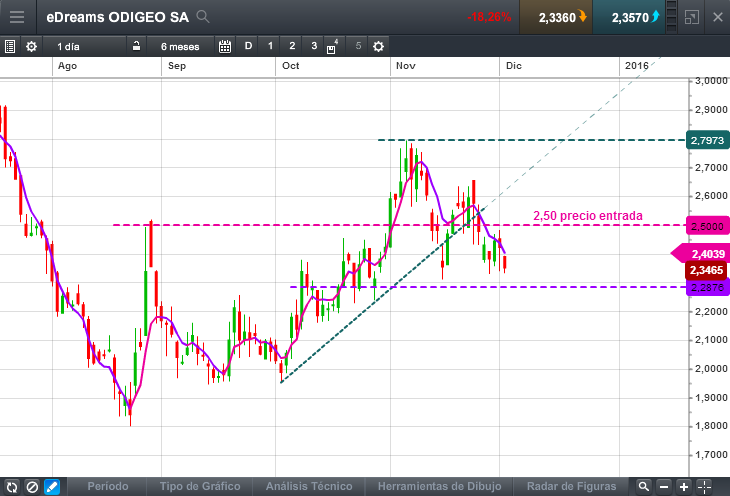
Task: Open the calendar date picker
Action: pyautogui.click(x=225, y=47)
